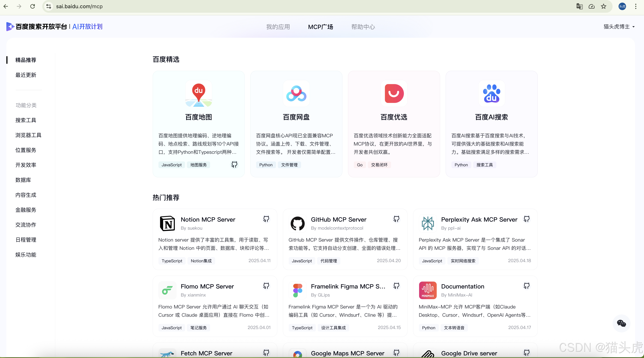Viewport: 644px width, 358px height.
Task: Select 最近更新 in the sidebar
Action: tap(26, 75)
